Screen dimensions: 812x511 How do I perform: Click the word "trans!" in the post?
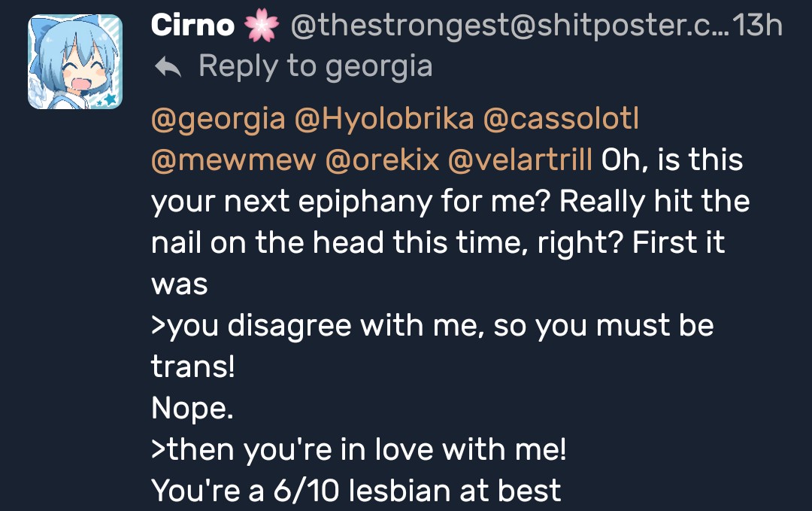(193, 367)
